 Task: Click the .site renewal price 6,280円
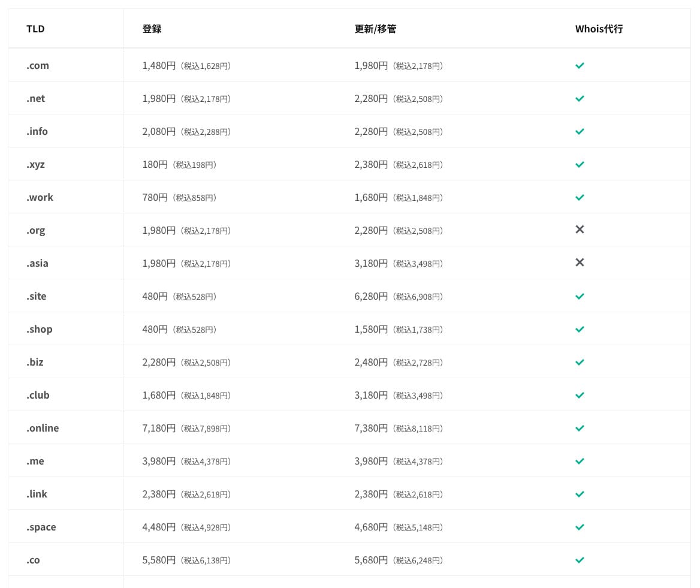371,296
